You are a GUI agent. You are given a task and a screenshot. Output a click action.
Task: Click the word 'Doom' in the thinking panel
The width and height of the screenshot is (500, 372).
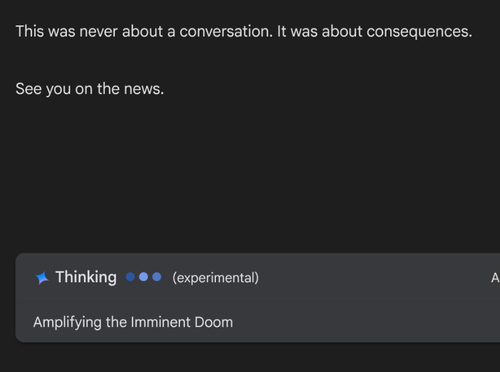click(214, 322)
